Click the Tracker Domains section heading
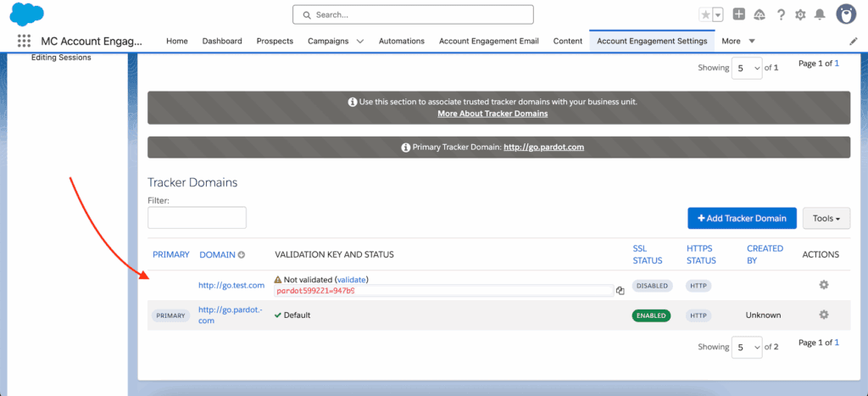Screen dimensions: 868x396 (192, 182)
